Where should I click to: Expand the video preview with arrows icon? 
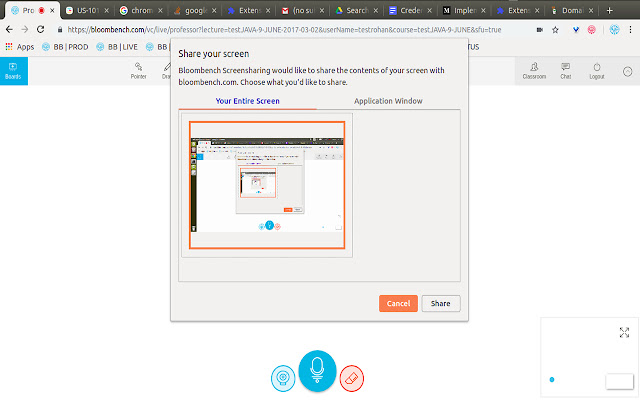pyautogui.click(x=624, y=332)
